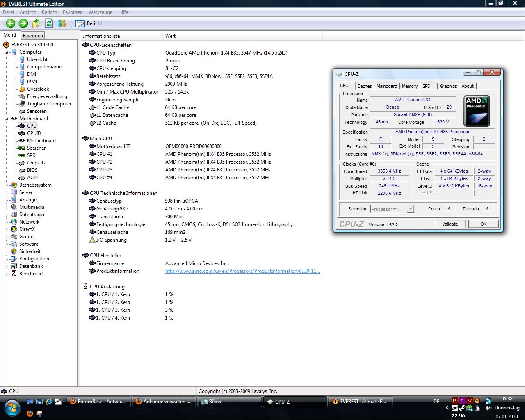Open the Bericht report button

(89, 23)
